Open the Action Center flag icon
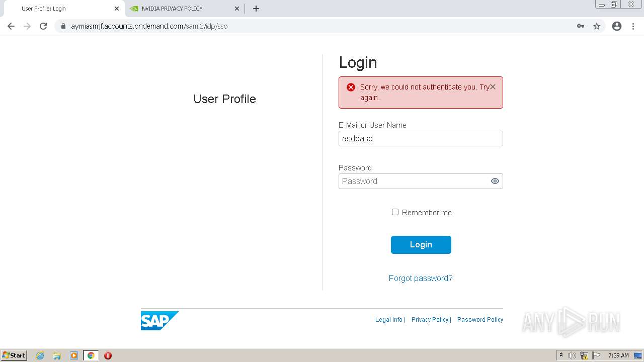644x362 pixels. [x=596, y=355]
